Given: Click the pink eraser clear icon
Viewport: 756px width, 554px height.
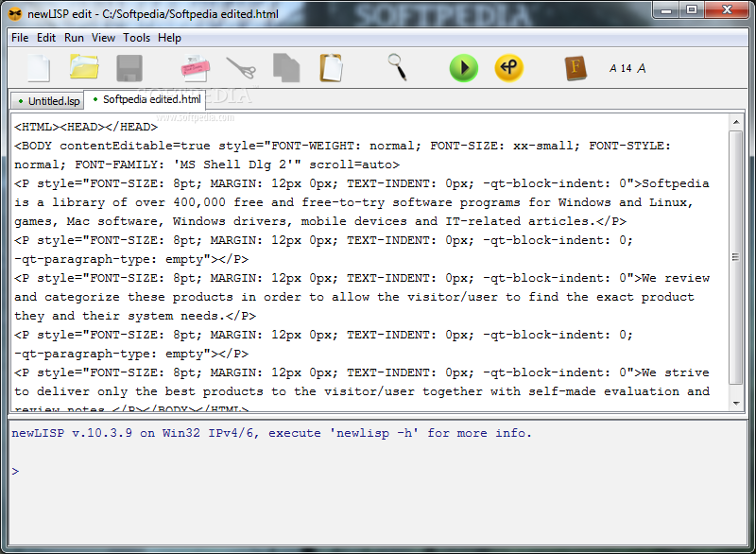Looking at the screenshot, I should (x=196, y=68).
